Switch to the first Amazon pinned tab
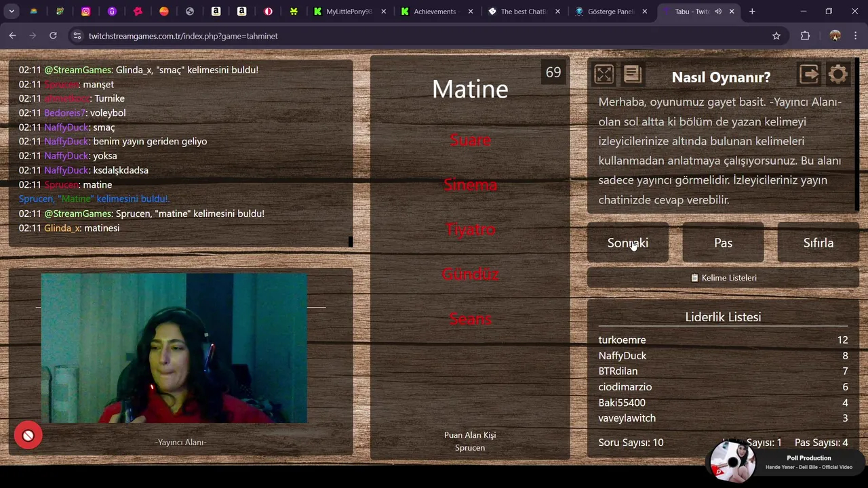Screen dimensions: 868x488 [x=216, y=12]
